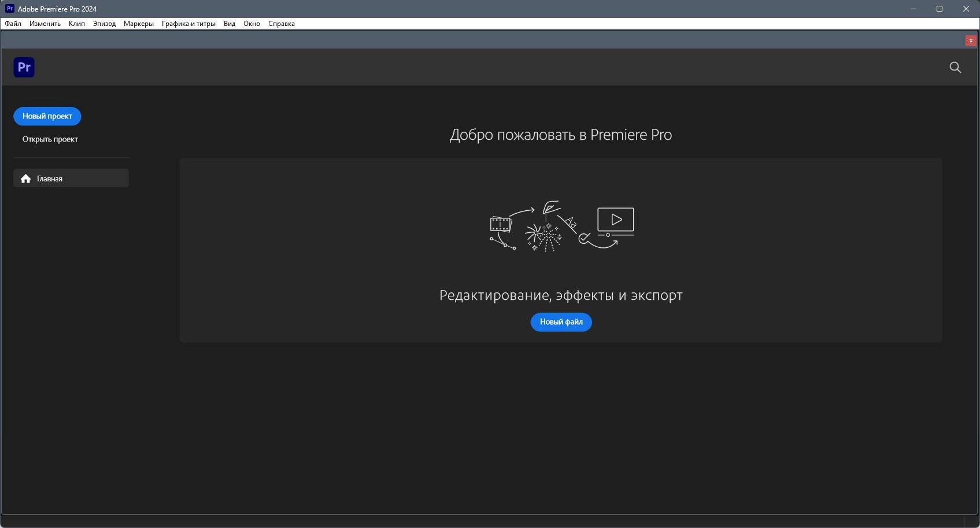
Task: Click the home icon beside Главная
Action: 25,179
